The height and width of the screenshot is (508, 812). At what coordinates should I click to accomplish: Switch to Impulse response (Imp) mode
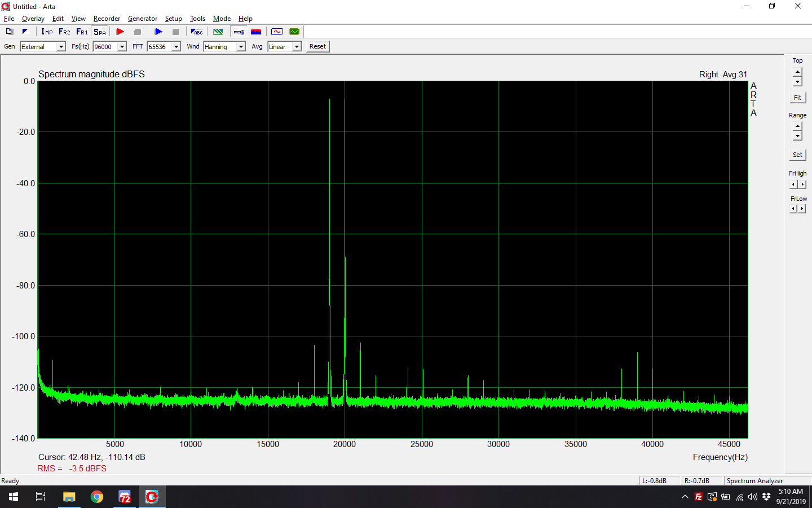click(47, 32)
